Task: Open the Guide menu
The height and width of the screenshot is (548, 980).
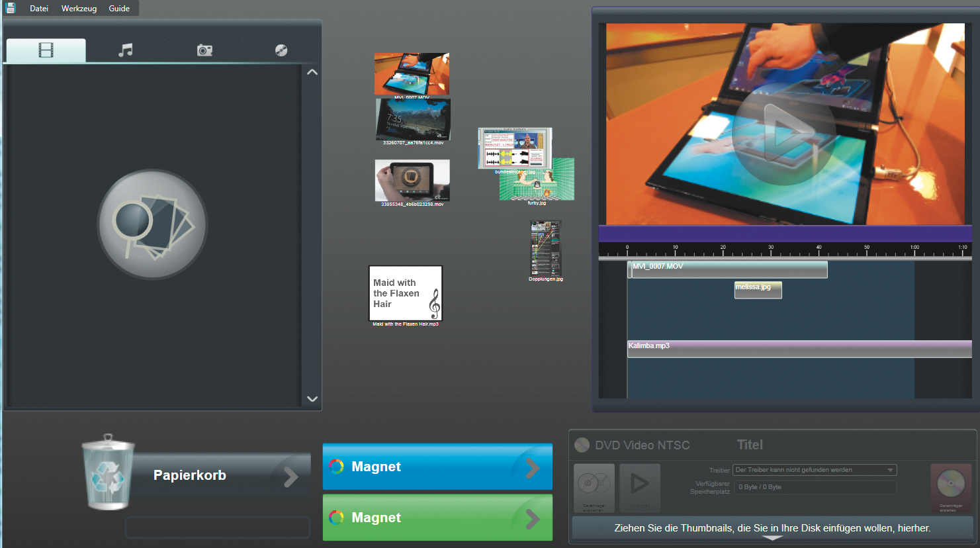Action: click(119, 9)
